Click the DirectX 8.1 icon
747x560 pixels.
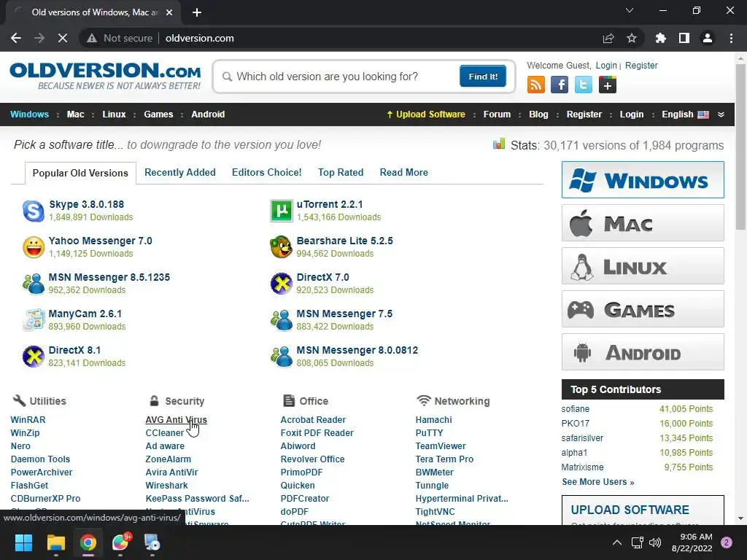tap(34, 357)
